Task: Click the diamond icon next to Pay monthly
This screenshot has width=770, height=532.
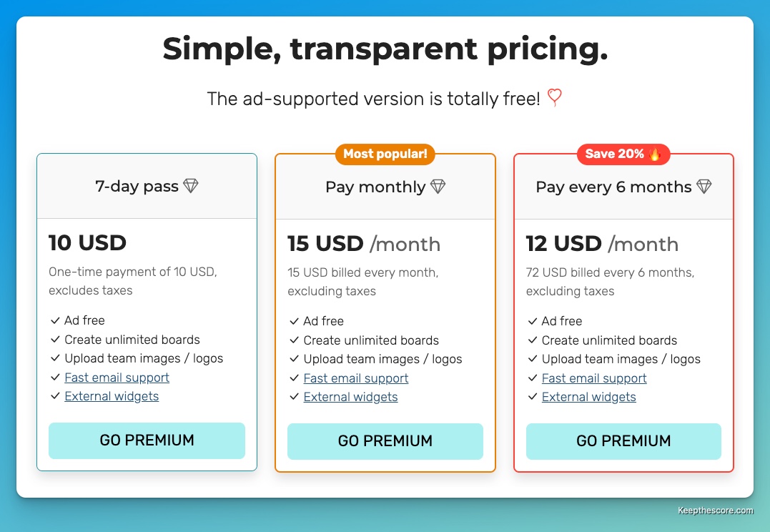Action: click(x=438, y=186)
